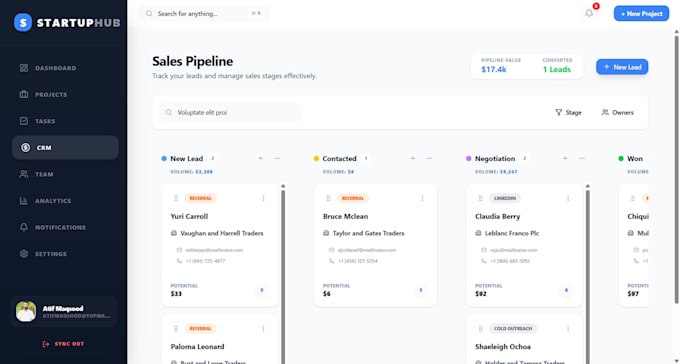Open the Claudia Berry lead
This screenshot has width=680, height=364.
(x=497, y=216)
